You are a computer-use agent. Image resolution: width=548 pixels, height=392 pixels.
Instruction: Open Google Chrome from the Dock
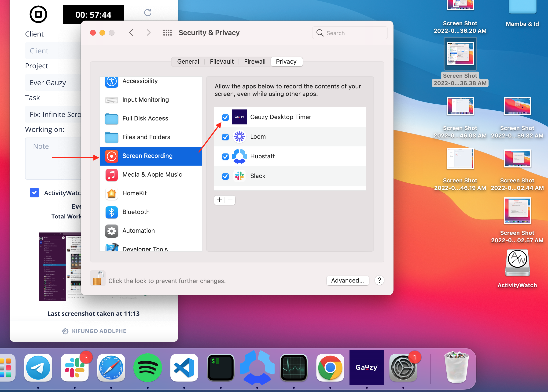330,368
